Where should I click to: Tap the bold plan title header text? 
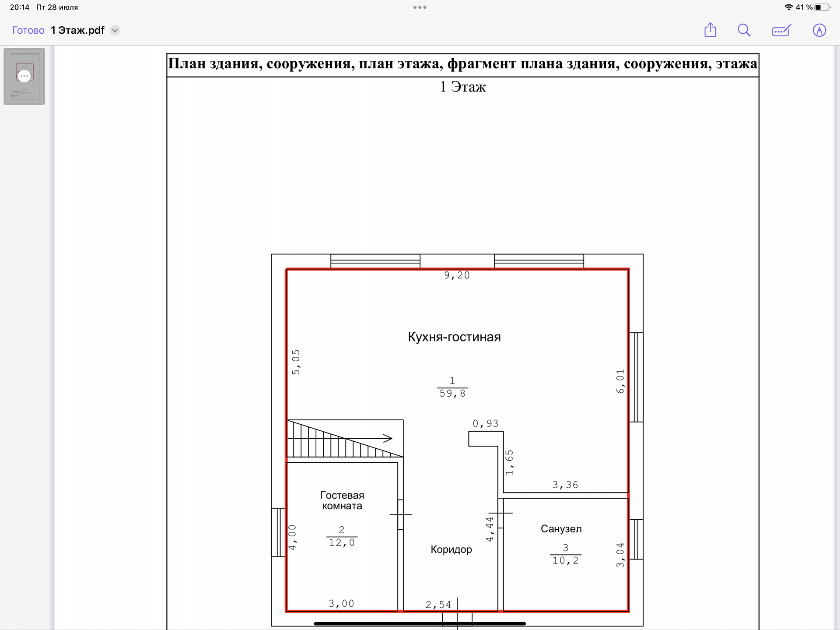coord(462,64)
